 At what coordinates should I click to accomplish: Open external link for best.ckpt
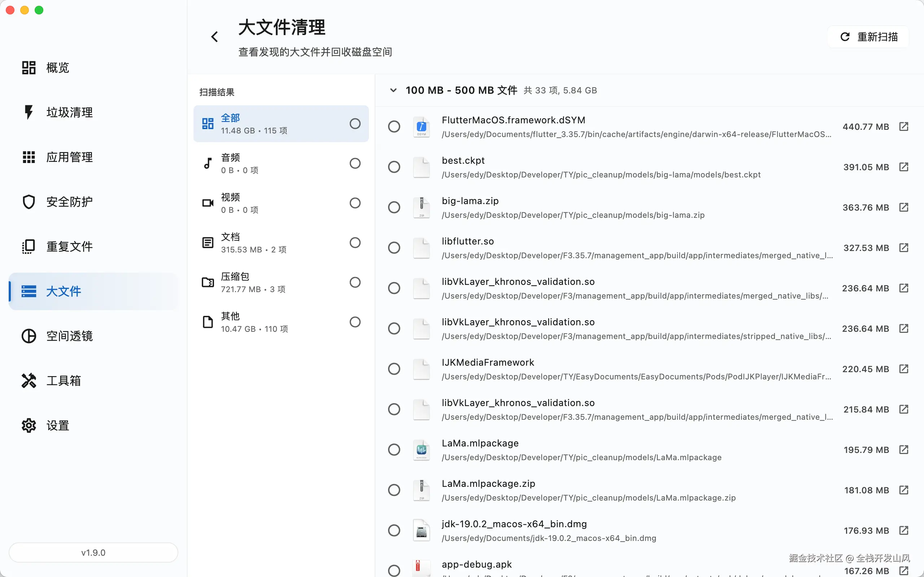[x=903, y=167]
